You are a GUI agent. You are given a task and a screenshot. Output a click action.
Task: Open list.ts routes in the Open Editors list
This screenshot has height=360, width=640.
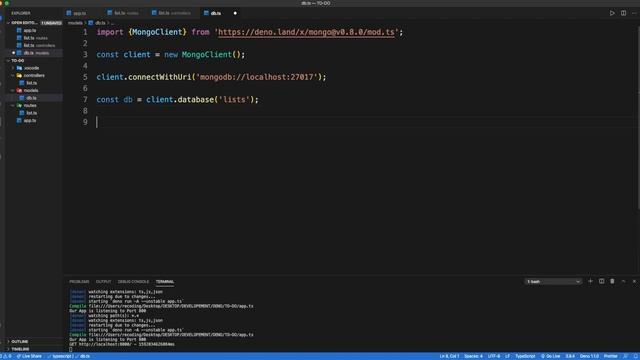[x=35, y=38]
